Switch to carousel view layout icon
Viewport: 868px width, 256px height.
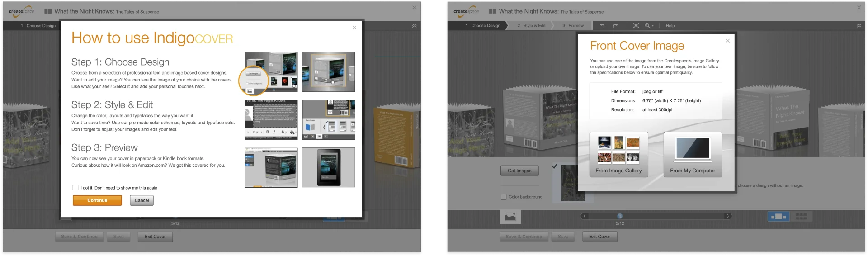click(x=778, y=217)
